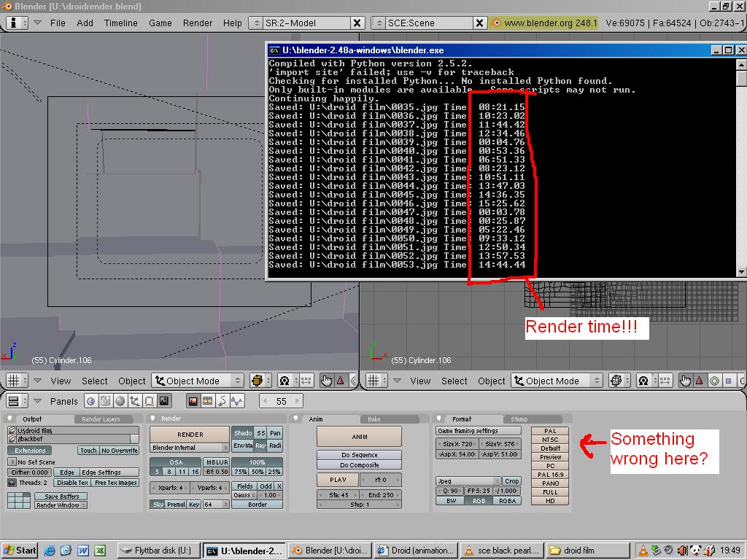Viewport: 747px width, 560px height.
Task: Open right viewport Object Mode dropdown
Action: (x=557, y=381)
